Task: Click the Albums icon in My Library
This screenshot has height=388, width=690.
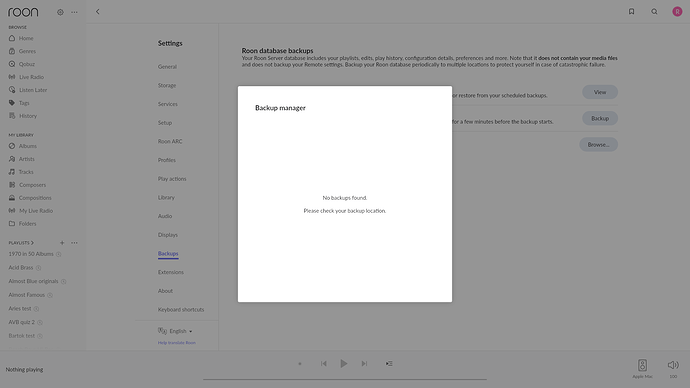Action: [12, 146]
